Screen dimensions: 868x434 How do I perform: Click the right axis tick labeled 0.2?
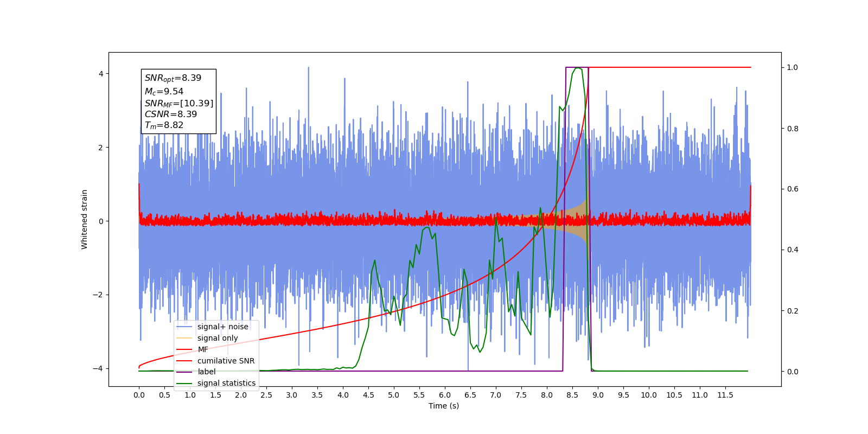[x=793, y=311]
